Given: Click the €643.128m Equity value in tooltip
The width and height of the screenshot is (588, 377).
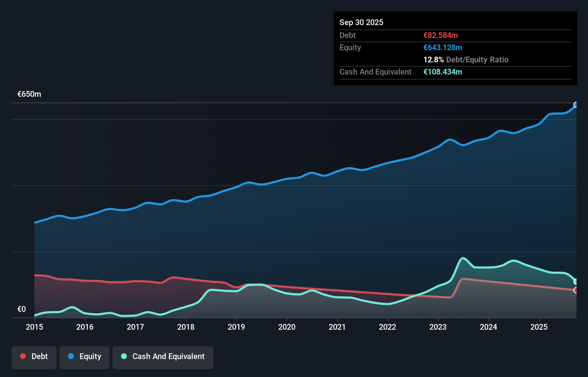Looking at the screenshot, I should tap(443, 47).
